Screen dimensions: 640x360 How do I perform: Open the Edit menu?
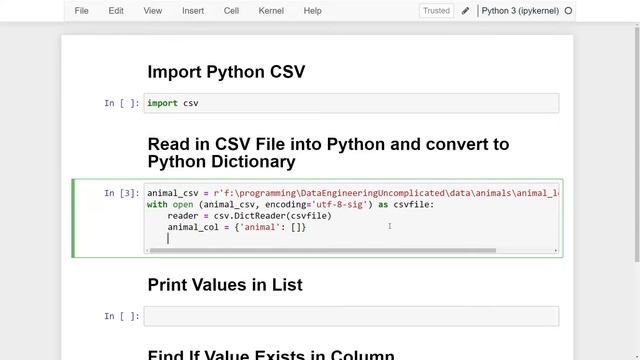[x=116, y=11]
